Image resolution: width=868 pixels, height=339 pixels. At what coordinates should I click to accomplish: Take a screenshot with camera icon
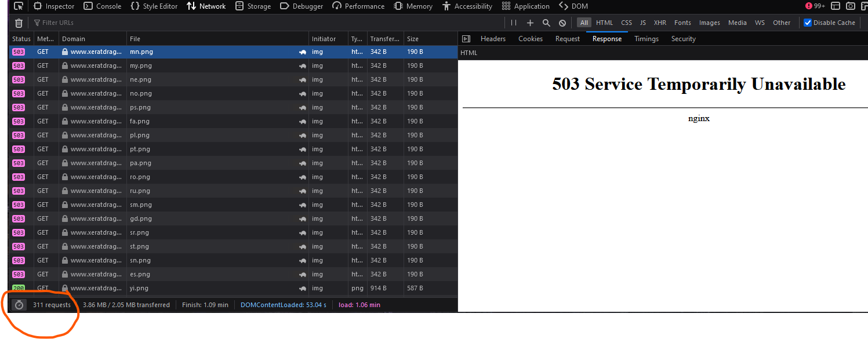click(851, 6)
